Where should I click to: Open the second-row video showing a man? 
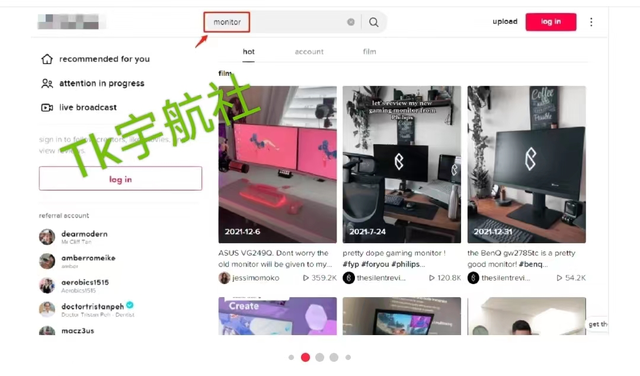[527, 316]
